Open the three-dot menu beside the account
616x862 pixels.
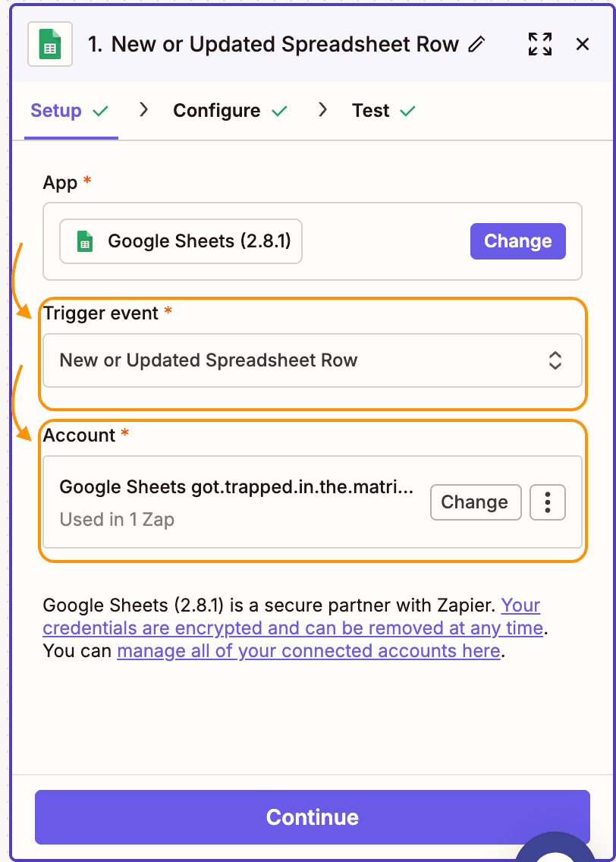click(x=548, y=502)
